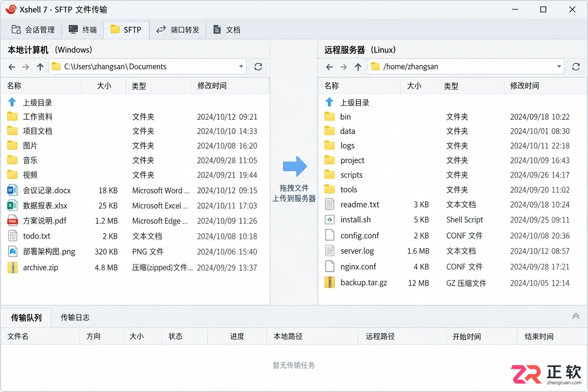The width and height of the screenshot is (588, 392).
Task: Click the folder icon of remote logs
Action: pos(330,145)
